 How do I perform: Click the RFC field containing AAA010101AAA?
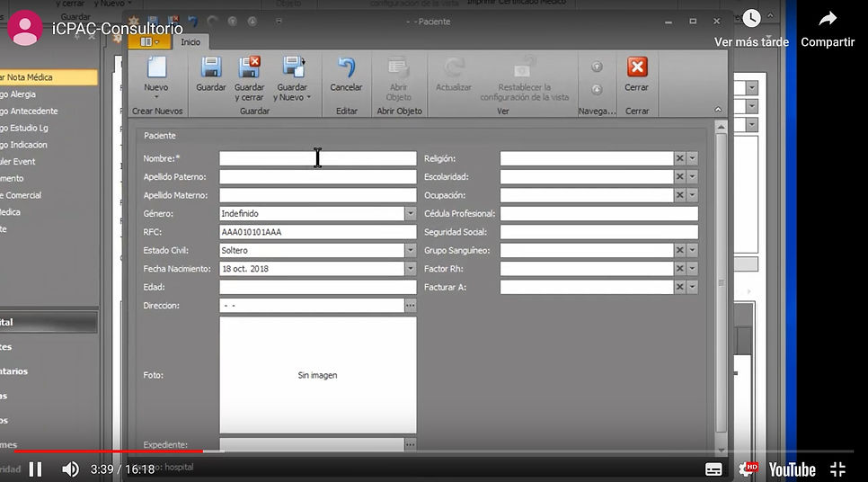[318, 232]
